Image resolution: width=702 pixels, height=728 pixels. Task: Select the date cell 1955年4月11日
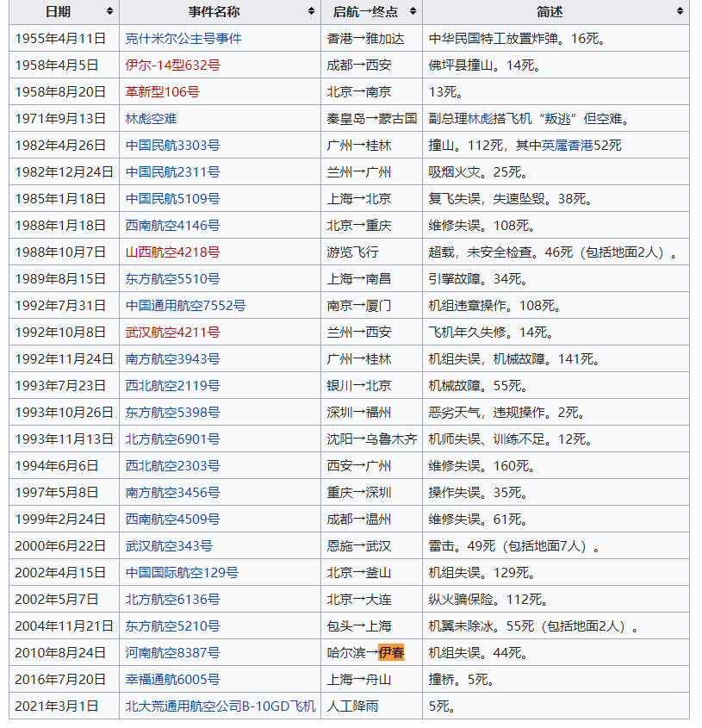[x=64, y=39]
